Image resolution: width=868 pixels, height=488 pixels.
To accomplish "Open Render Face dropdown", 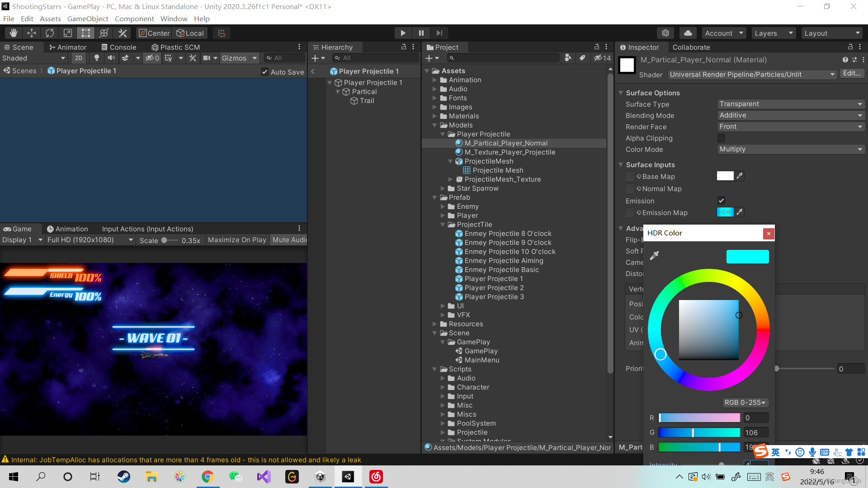I will click(x=791, y=127).
